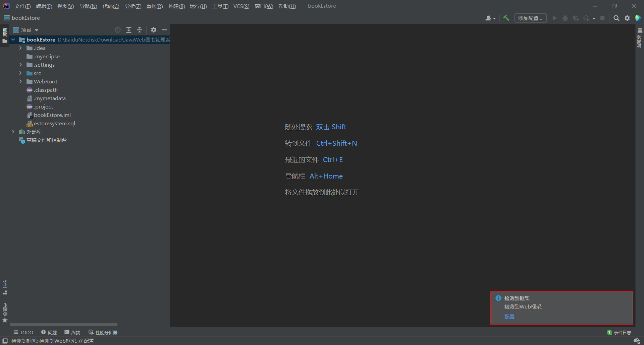Click the 配置 link in notification popup
This screenshot has width=644, height=345.
click(x=509, y=317)
